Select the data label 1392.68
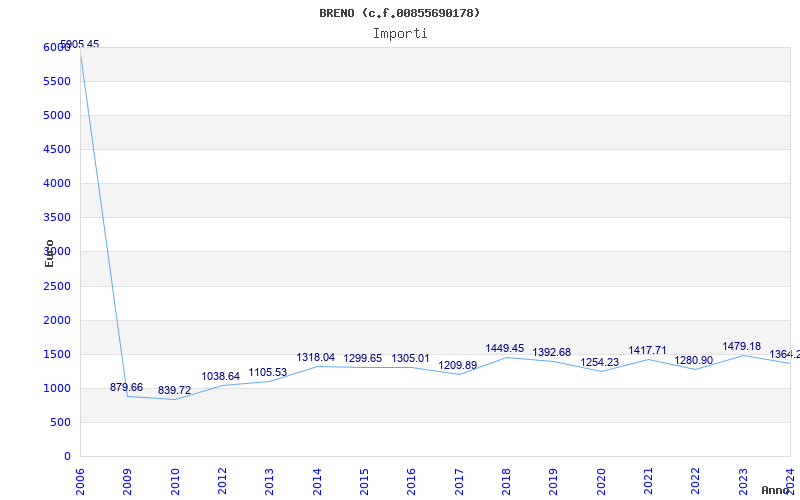 pyautogui.click(x=552, y=353)
